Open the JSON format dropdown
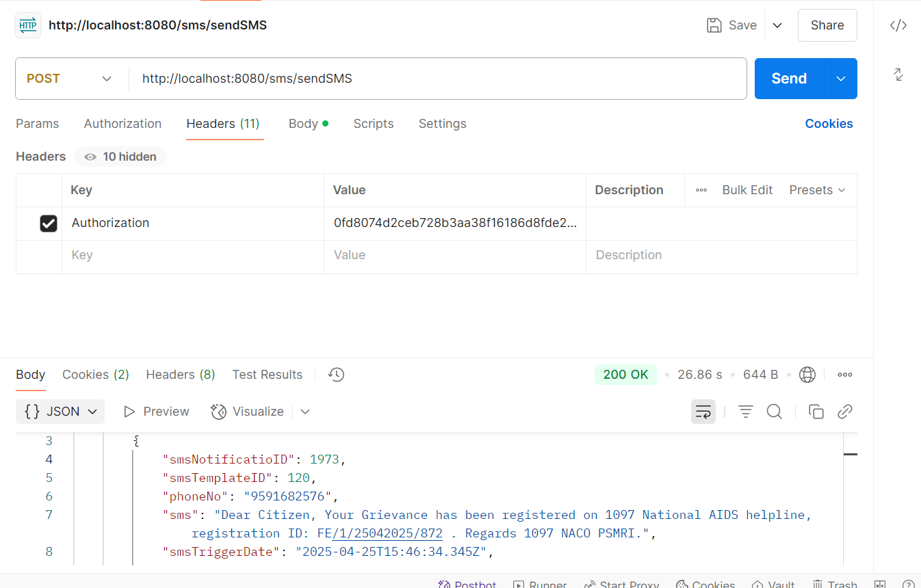 pyautogui.click(x=60, y=412)
